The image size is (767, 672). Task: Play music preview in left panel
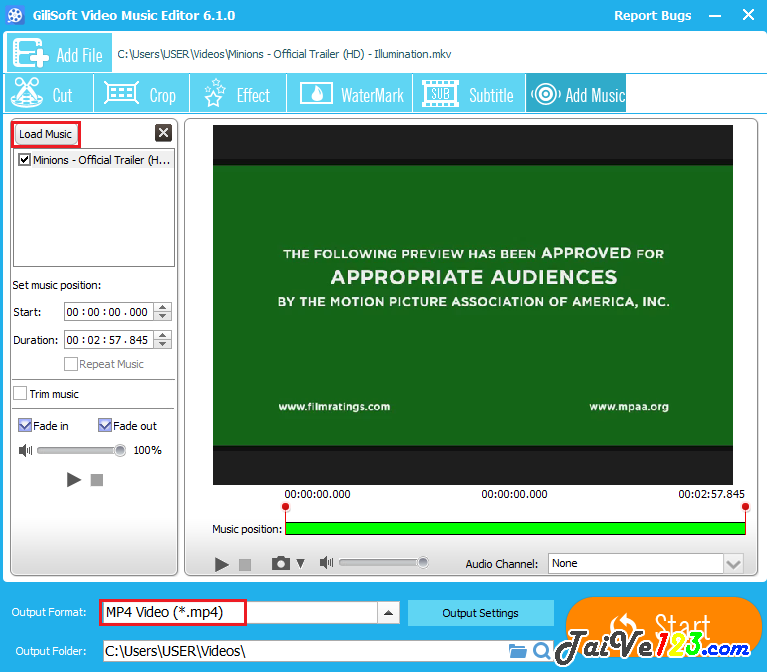click(x=73, y=480)
